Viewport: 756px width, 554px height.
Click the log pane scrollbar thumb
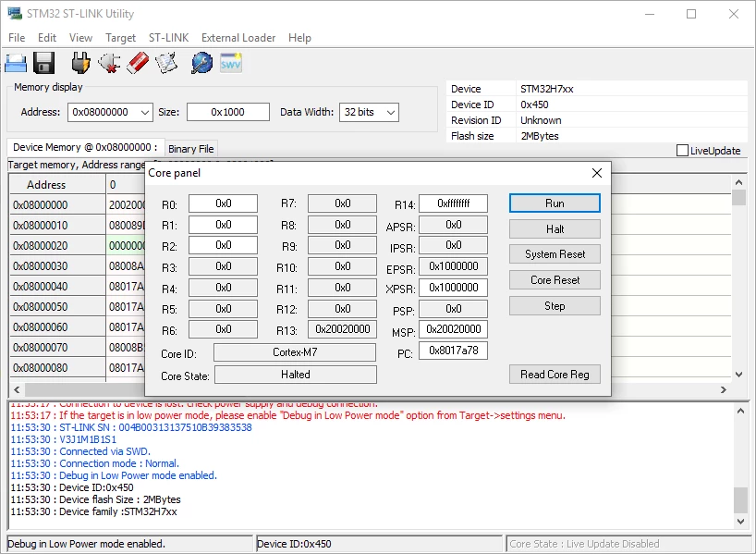[740, 500]
